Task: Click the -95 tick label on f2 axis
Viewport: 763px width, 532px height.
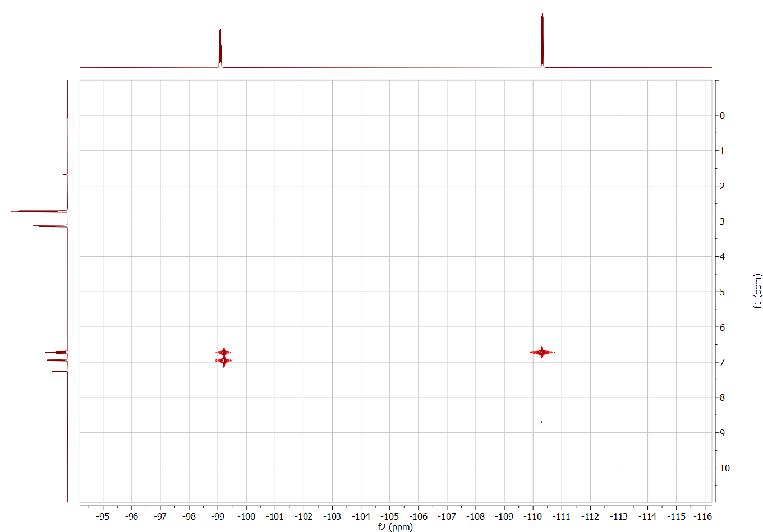Action: coord(103,516)
